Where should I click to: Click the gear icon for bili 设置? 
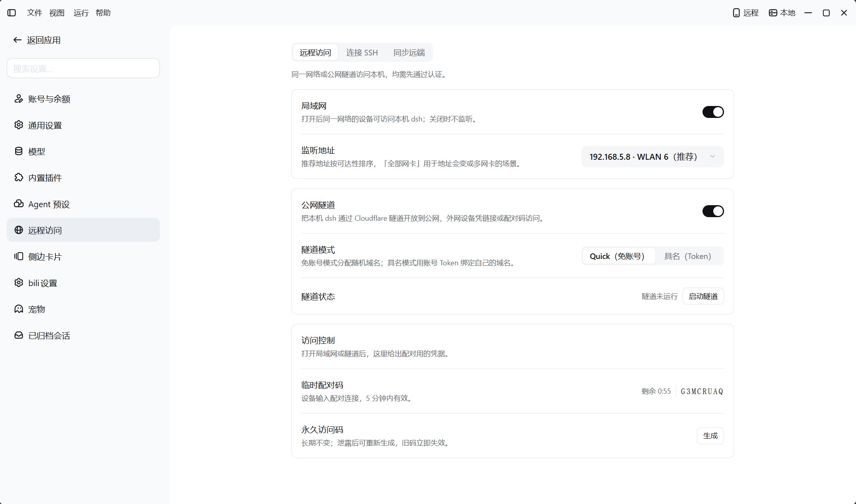click(19, 283)
